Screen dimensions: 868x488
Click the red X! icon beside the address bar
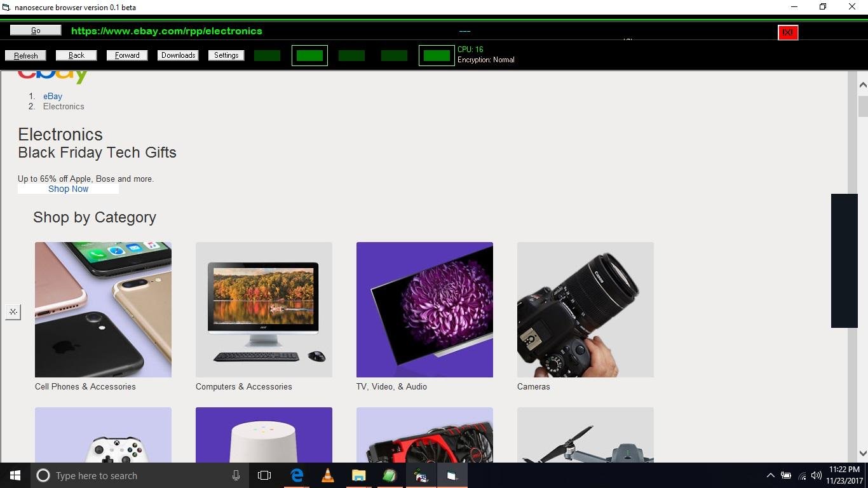click(x=788, y=32)
